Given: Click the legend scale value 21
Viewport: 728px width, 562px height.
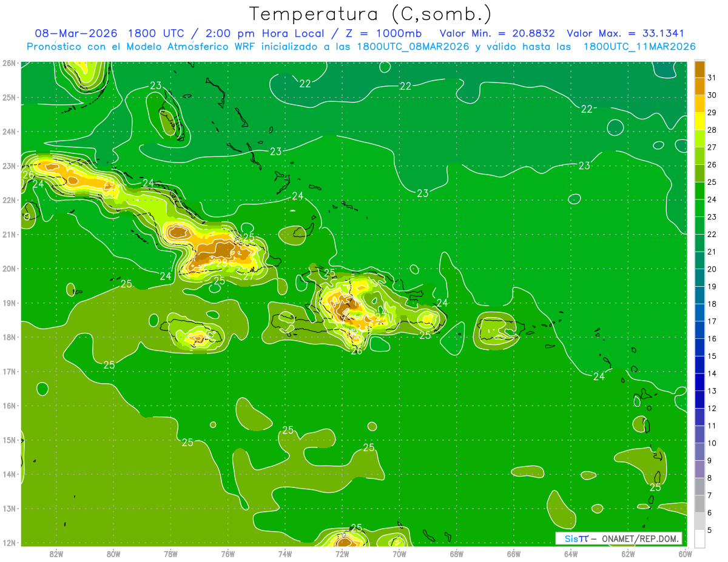Looking at the screenshot, I should pyautogui.click(x=712, y=252).
